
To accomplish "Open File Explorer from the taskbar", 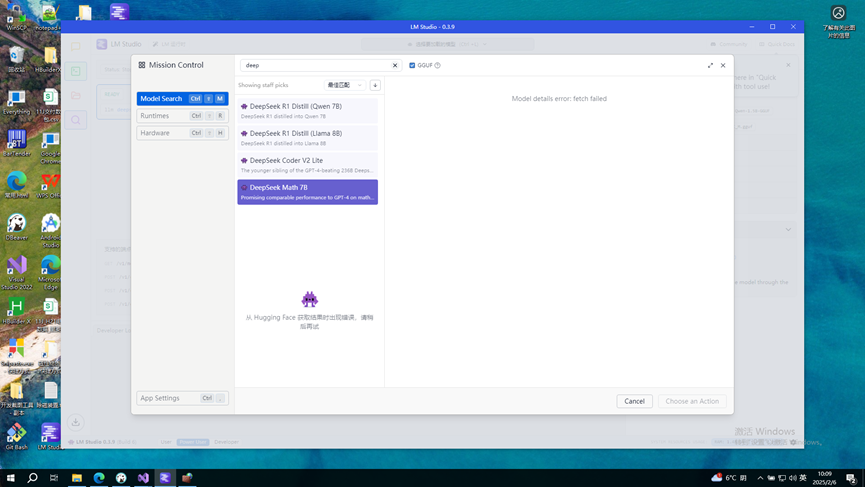I will (77, 478).
